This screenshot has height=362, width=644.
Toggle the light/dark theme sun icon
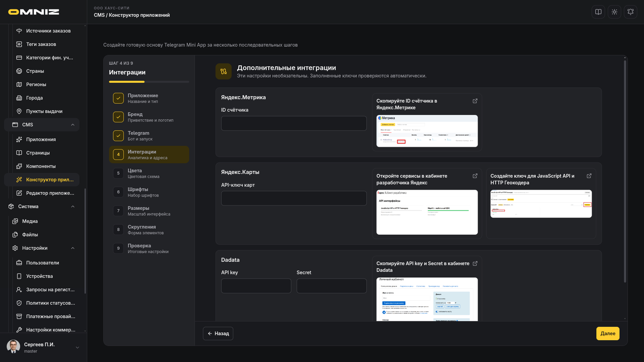pos(614,12)
